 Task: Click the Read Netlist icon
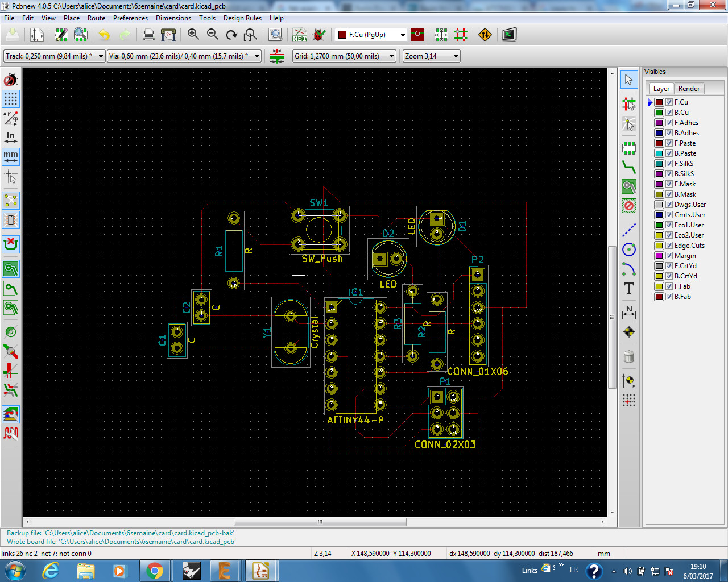pos(300,35)
